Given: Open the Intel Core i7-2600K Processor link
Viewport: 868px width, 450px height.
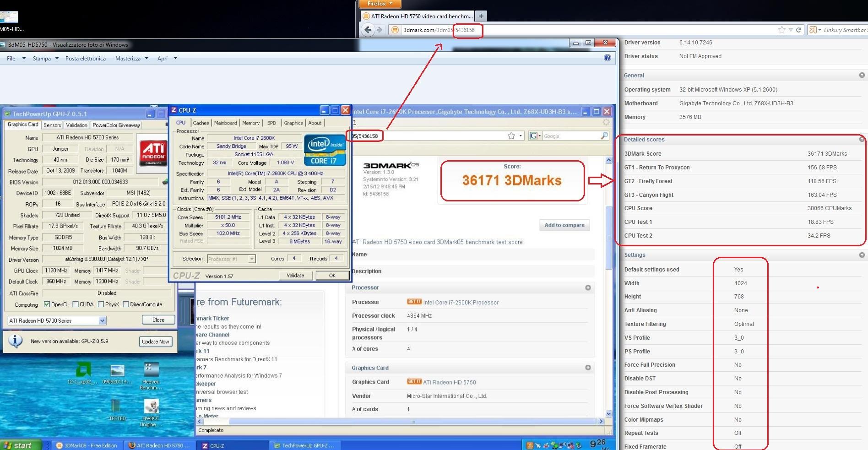Looking at the screenshot, I should pyautogui.click(x=461, y=302).
